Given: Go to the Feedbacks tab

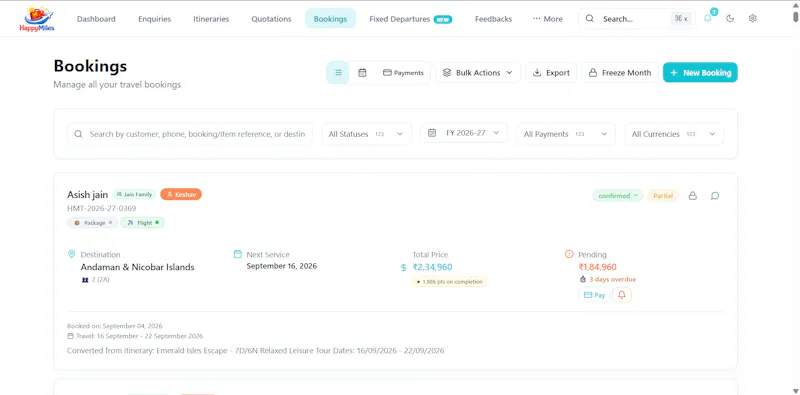Looking at the screenshot, I should coord(493,19).
